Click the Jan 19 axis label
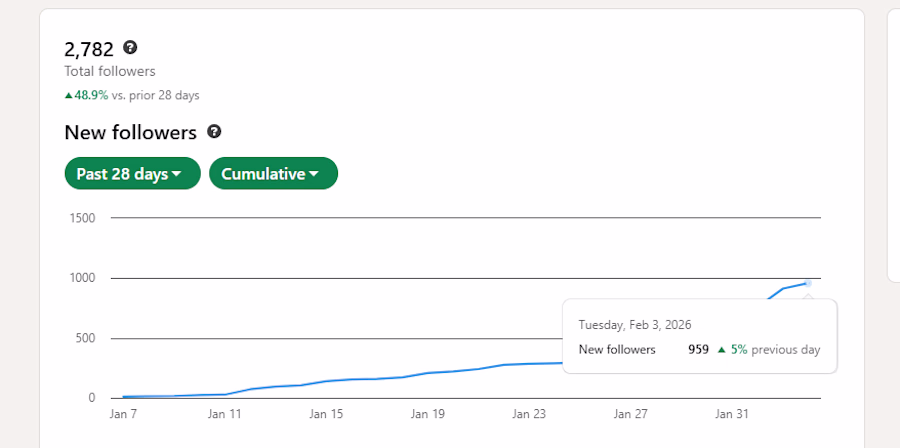Screen dimensions: 900x448 (x=428, y=414)
